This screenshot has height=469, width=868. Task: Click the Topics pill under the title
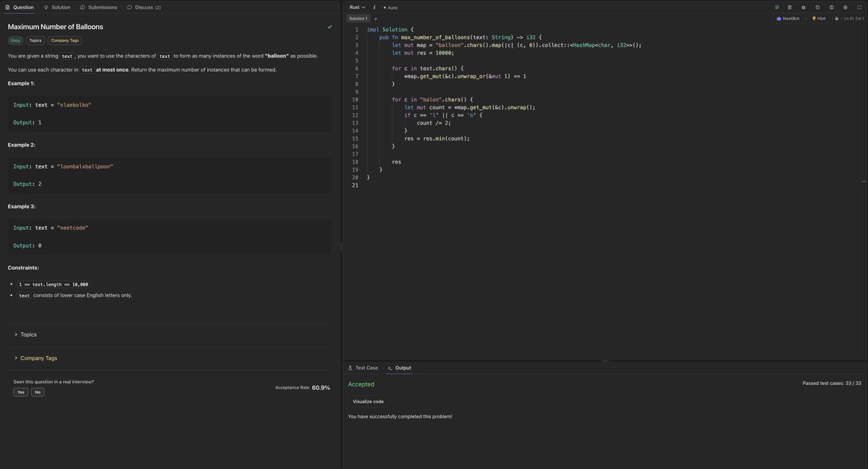point(35,41)
